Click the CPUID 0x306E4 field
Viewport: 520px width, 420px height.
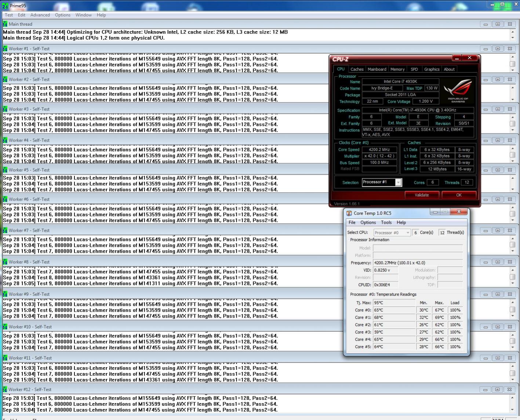pos(385,285)
